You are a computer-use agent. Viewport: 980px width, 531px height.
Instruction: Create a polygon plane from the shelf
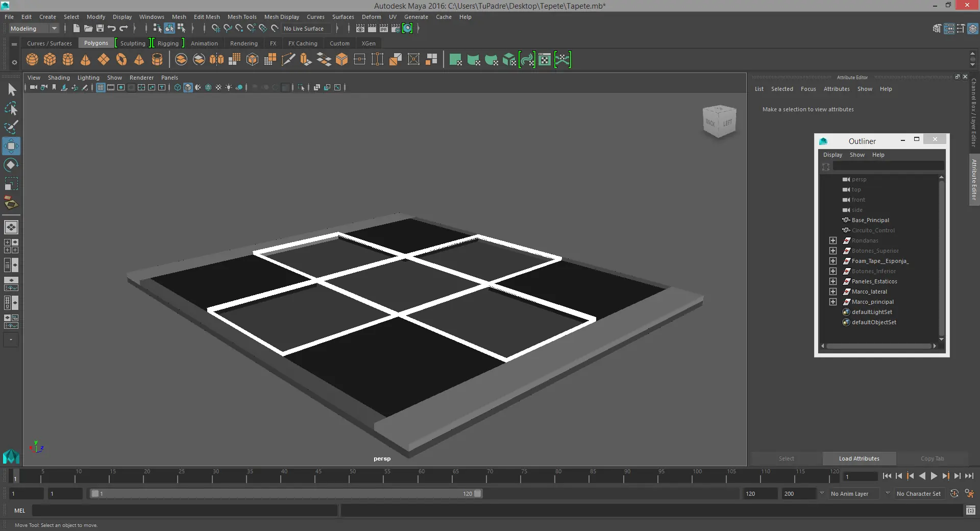point(104,60)
